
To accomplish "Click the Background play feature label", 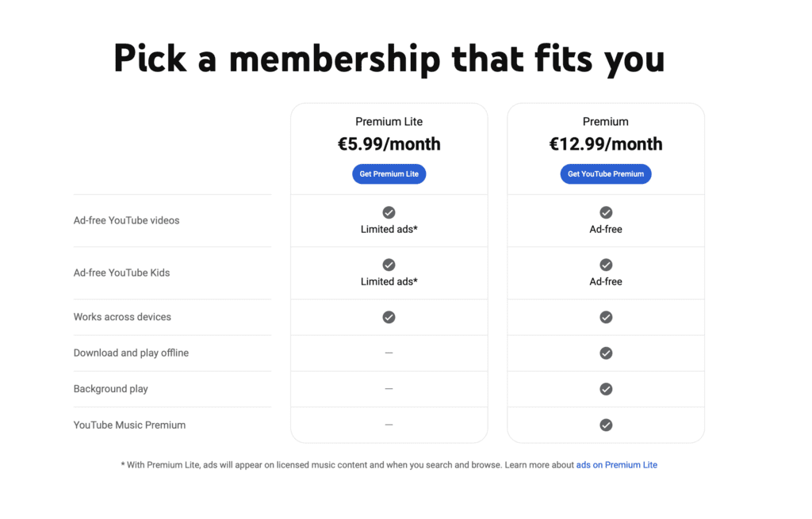I will click(x=111, y=388).
